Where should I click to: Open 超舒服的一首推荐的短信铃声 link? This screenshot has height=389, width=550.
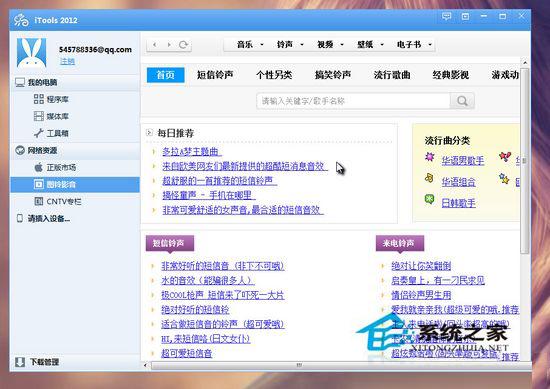coord(220,181)
